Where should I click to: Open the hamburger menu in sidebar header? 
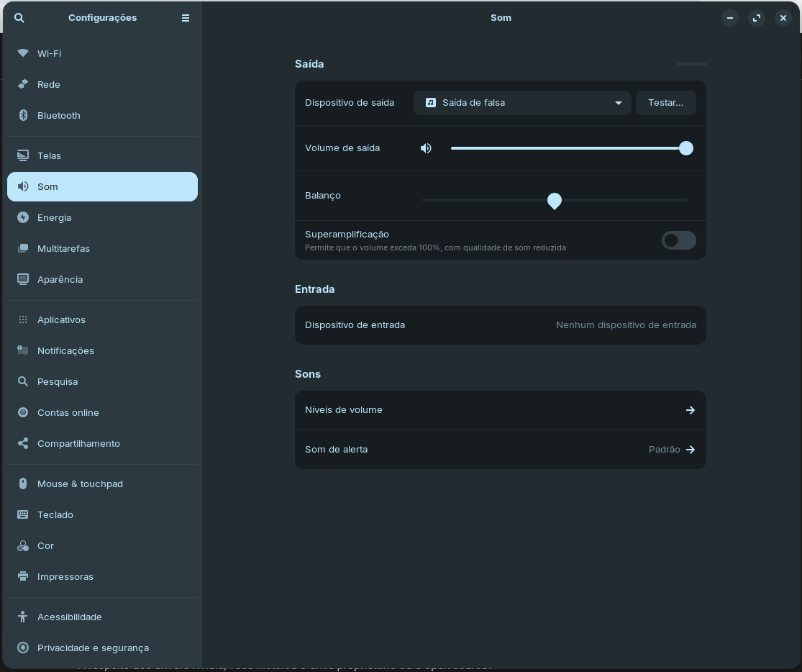[x=185, y=18]
